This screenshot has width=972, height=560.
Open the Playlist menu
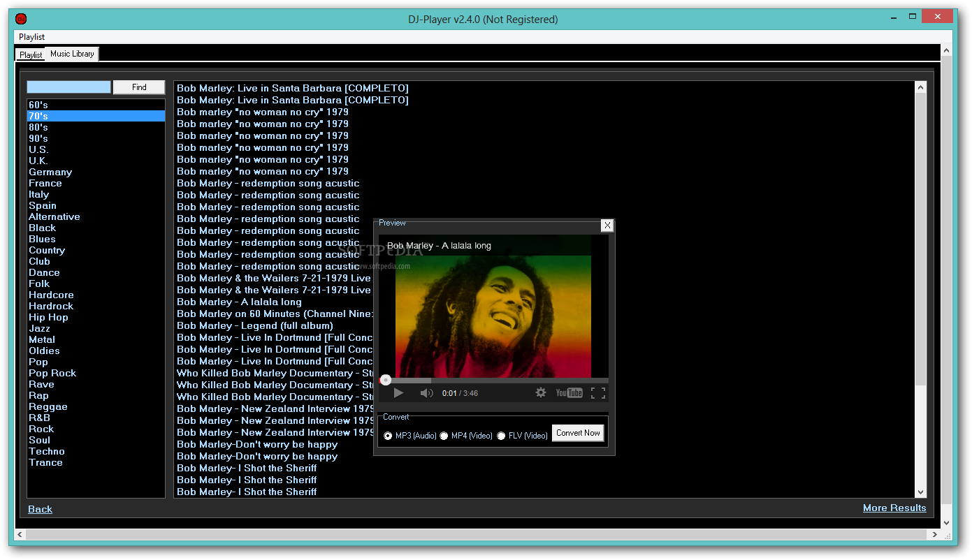click(32, 37)
